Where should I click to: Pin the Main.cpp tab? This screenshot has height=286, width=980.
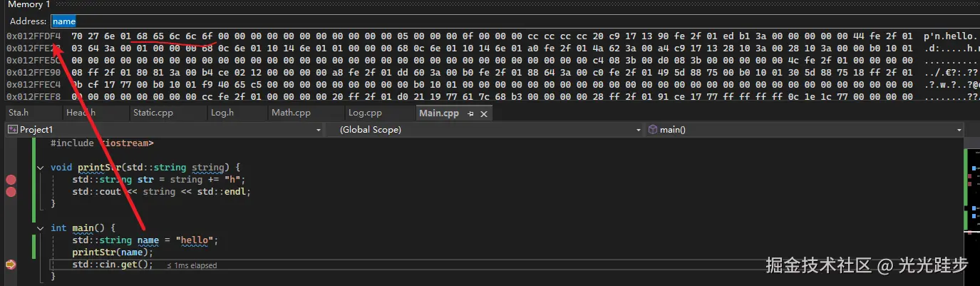pos(470,113)
